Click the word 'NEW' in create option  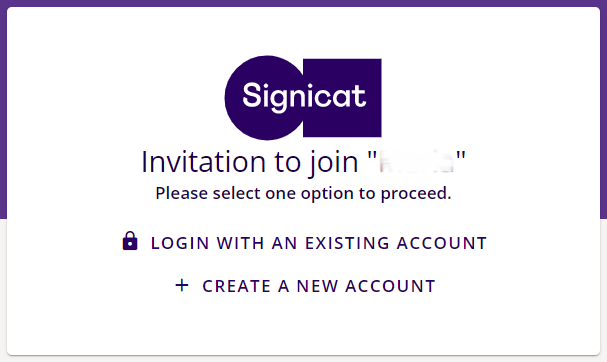pyautogui.click(x=317, y=286)
